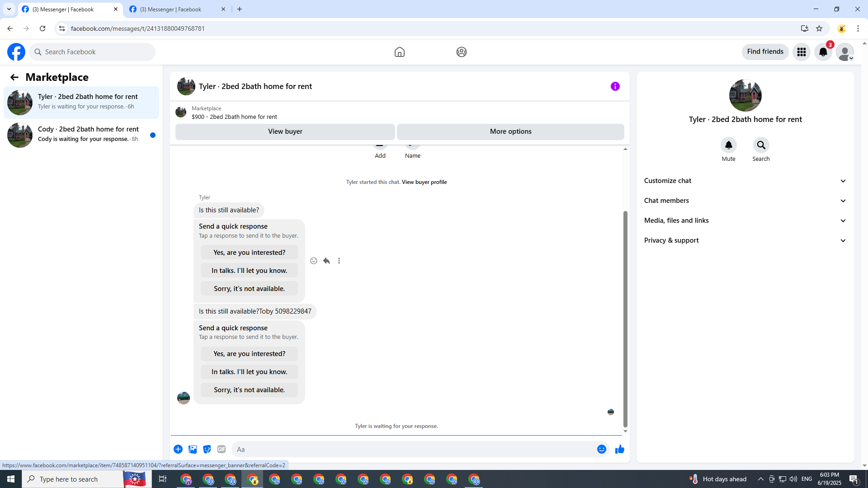This screenshot has width=868, height=488.
Task: Click the Find friends button
Action: [765, 52]
